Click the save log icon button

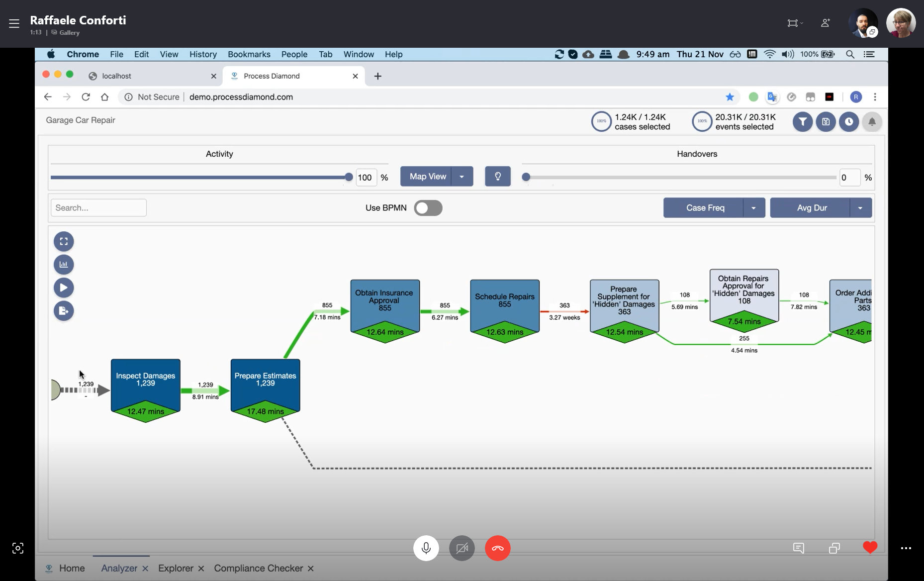[826, 122]
